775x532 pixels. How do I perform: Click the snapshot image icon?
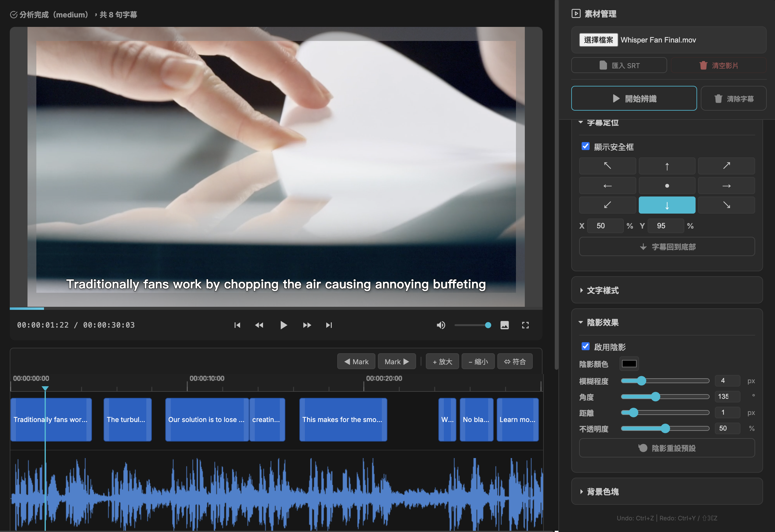pos(504,325)
